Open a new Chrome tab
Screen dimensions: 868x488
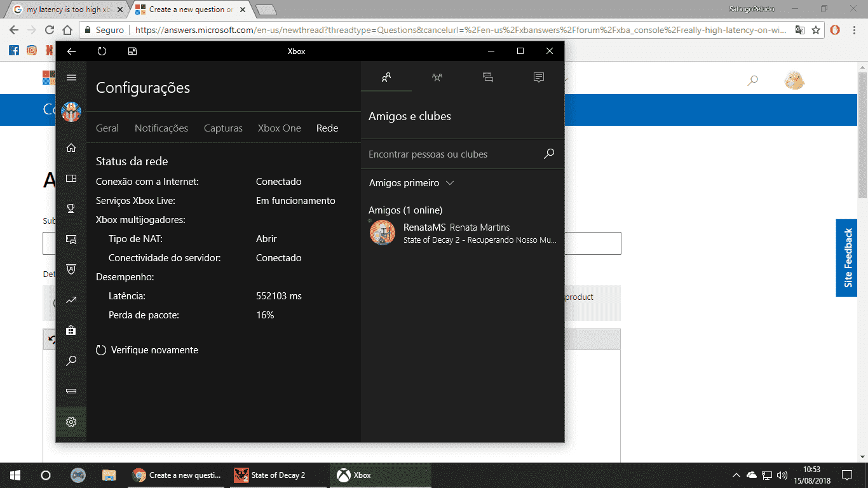(266, 10)
